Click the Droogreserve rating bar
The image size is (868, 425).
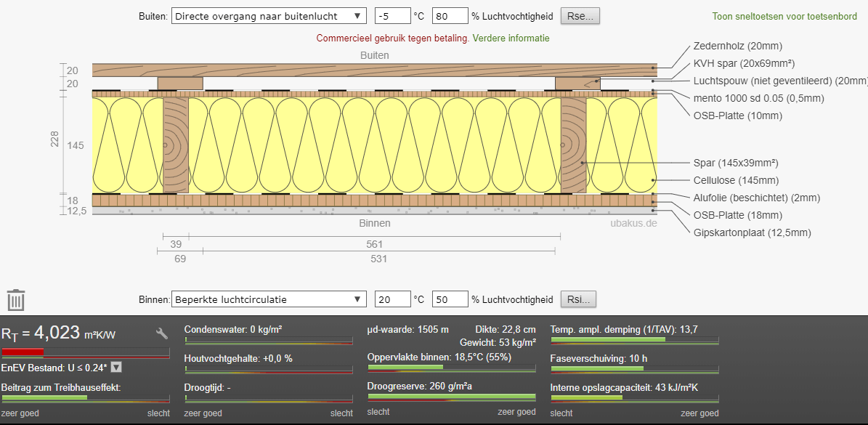point(452,397)
